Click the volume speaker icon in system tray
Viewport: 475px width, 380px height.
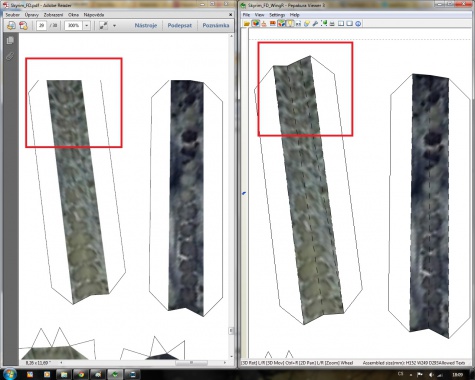click(x=431, y=374)
